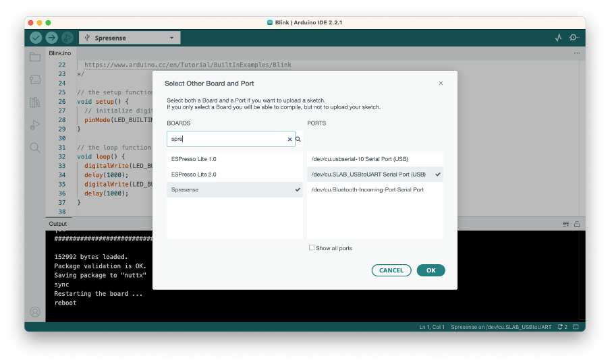The width and height of the screenshot is (610, 364).
Task: Click the Verify checkmark button
Action: coord(36,38)
